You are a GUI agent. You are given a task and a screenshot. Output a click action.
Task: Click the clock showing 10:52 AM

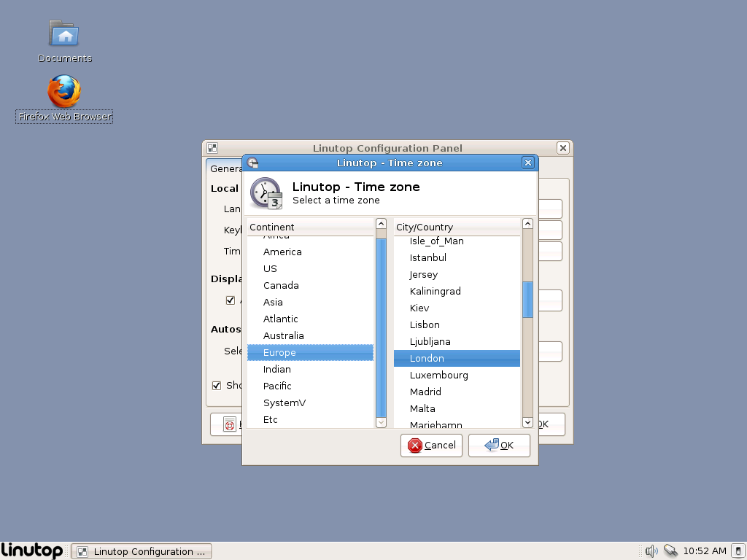[x=705, y=551]
